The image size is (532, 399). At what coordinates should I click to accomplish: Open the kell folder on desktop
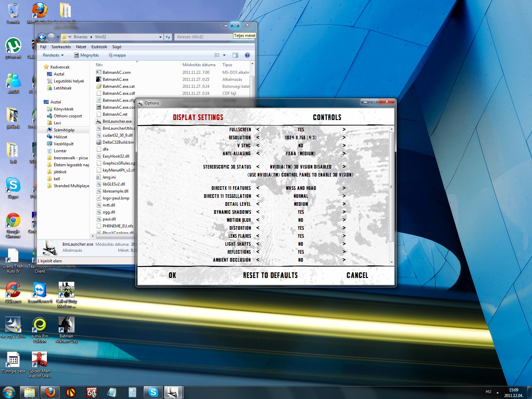13,153
